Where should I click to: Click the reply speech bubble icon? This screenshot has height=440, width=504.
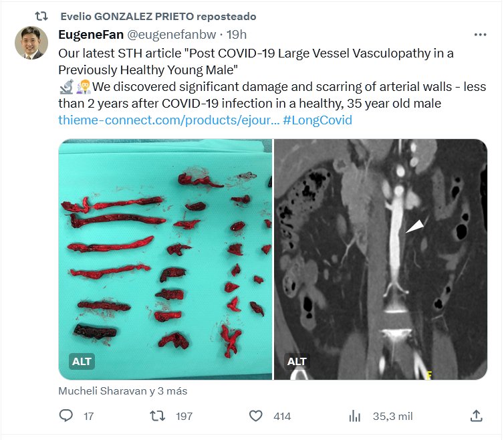(x=66, y=416)
